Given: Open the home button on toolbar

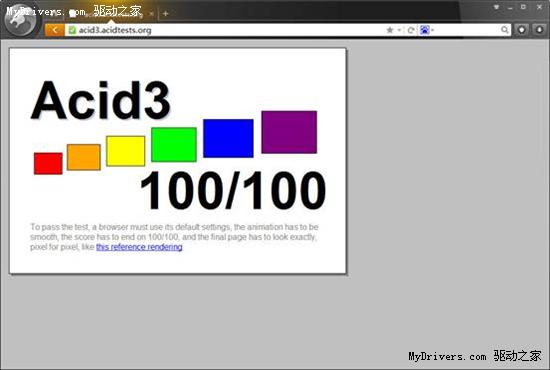Looking at the screenshot, I should [x=522, y=30].
